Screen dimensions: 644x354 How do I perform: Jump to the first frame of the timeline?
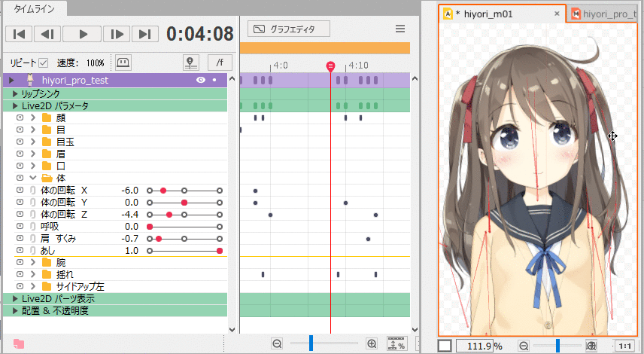tap(20, 34)
